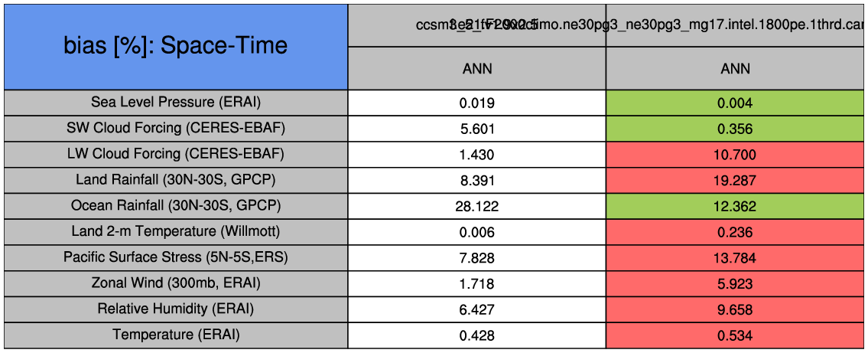This screenshot has width=868, height=353.
Task: Click the Temperature (ERAI) row label
Action: 176,335
